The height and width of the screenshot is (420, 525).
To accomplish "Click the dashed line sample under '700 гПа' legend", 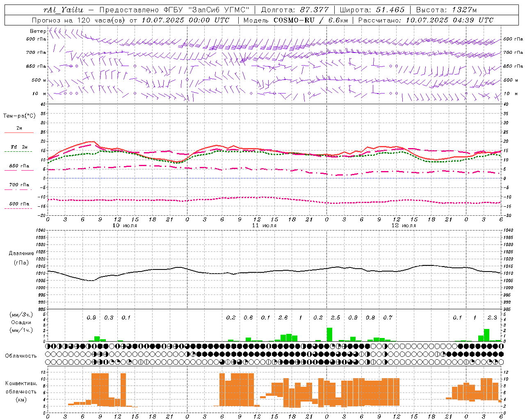I will [18, 189].
